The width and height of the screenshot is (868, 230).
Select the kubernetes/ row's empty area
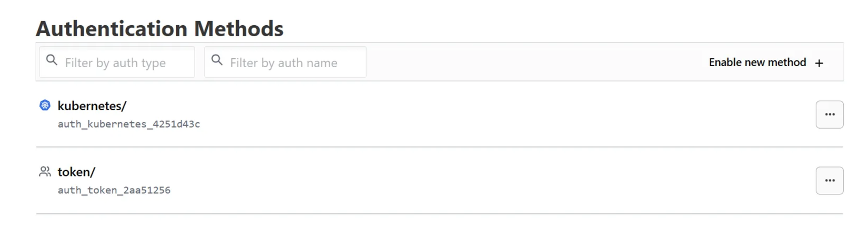(x=473, y=114)
